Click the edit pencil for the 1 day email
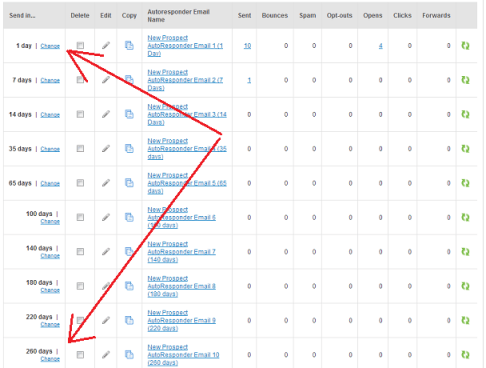 (x=106, y=45)
